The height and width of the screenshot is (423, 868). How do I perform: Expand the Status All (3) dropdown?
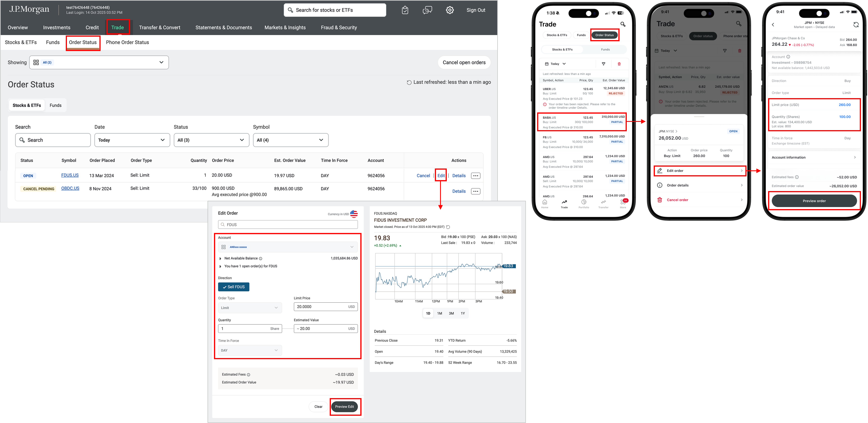[211, 140]
